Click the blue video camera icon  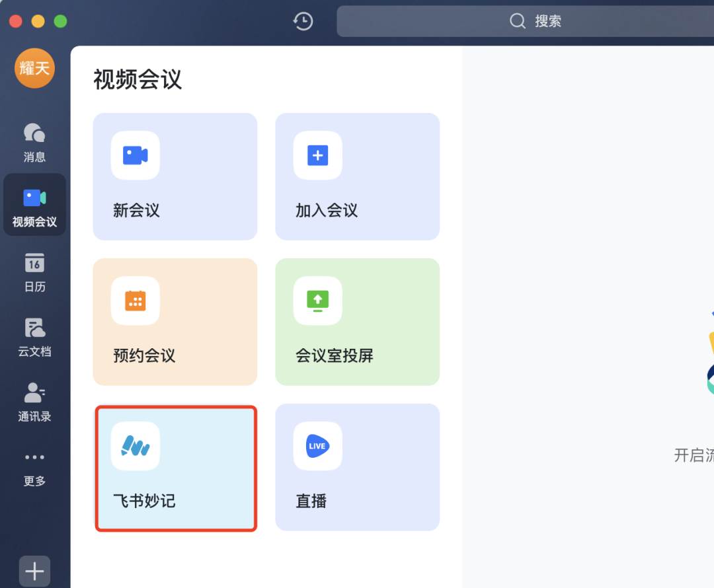click(x=136, y=155)
